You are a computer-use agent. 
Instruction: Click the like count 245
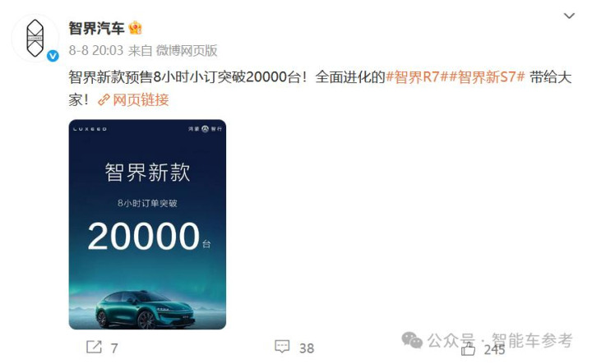pos(495,350)
